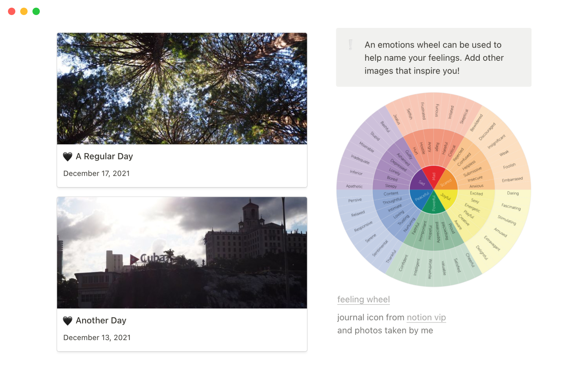Click the green fullscreen window button
This screenshot has width=588, height=368.
(x=36, y=11)
